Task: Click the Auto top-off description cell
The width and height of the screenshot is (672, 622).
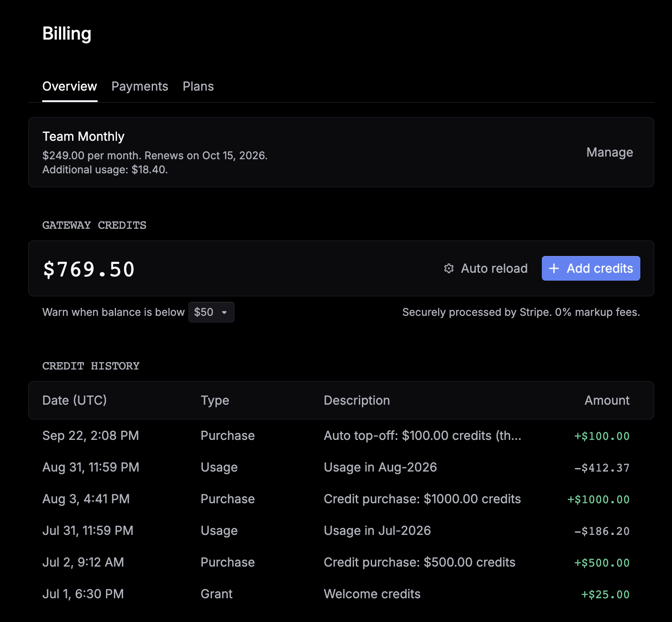Action: 423,435
